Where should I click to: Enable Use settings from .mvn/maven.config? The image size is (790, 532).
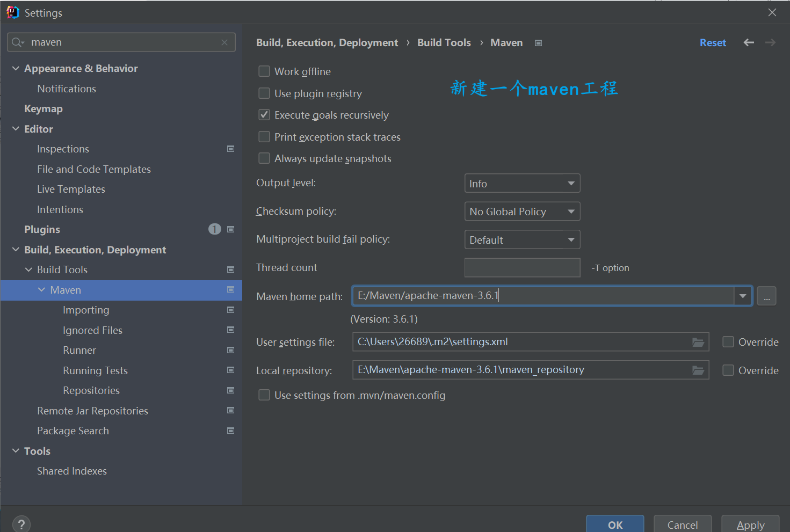point(264,395)
